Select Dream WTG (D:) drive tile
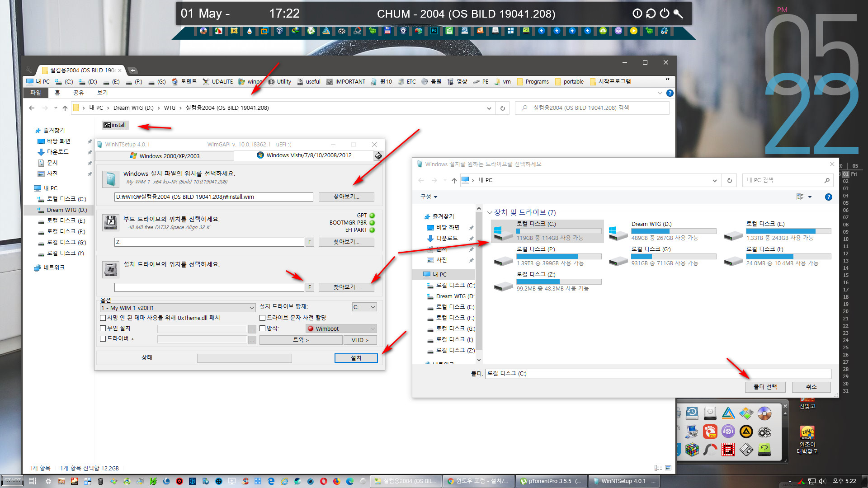The width and height of the screenshot is (868, 488). [662, 231]
